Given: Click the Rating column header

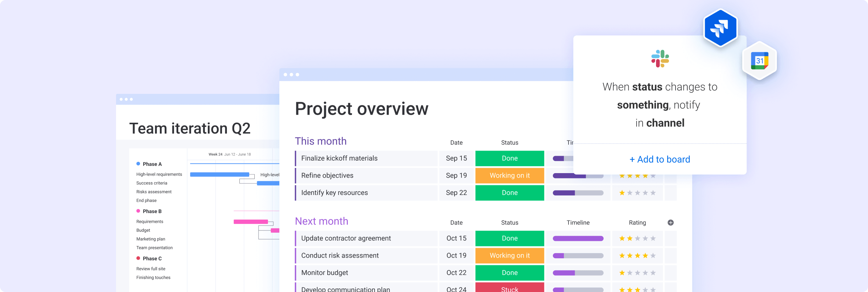Looking at the screenshot, I should click(x=637, y=222).
